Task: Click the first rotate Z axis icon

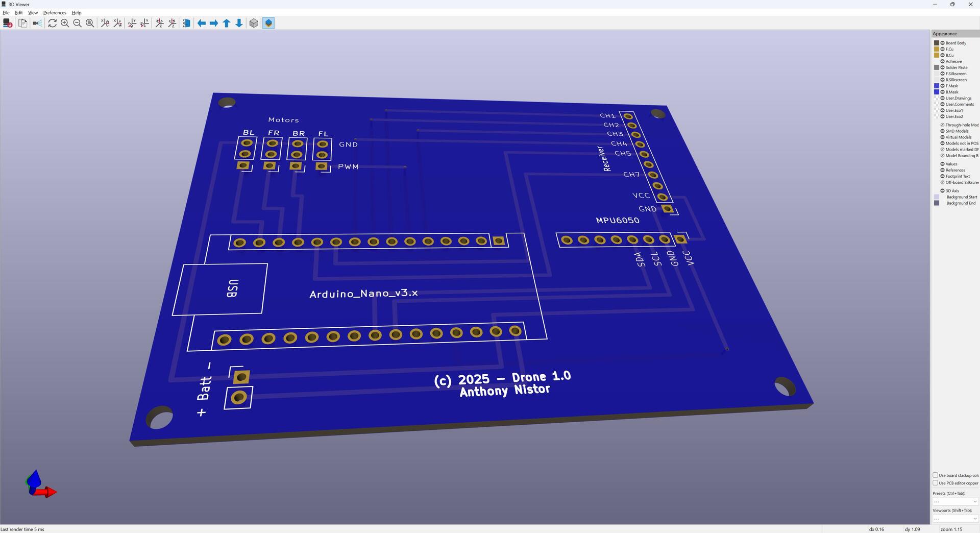Action: 159,23
